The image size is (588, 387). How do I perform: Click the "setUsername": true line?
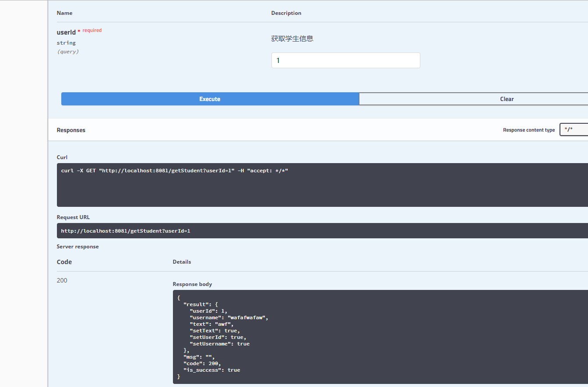[219, 344]
